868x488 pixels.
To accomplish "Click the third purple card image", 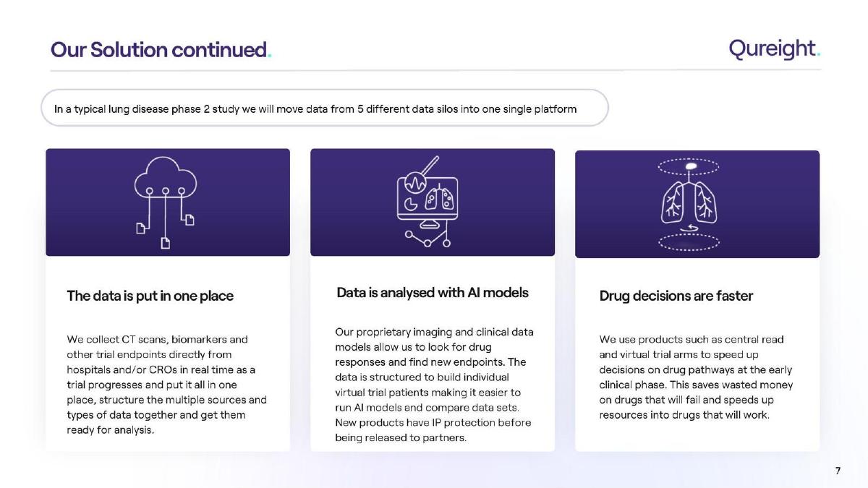I will pos(697,204).
